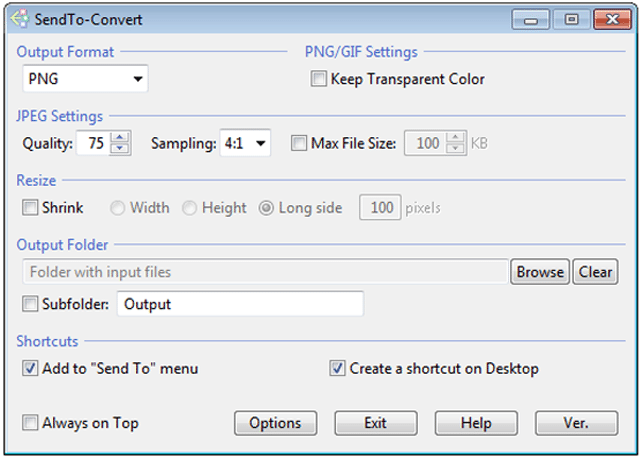Screen dimensions: 640x459
Task: Click the Ver. button
Action: [x=576, y=423]
